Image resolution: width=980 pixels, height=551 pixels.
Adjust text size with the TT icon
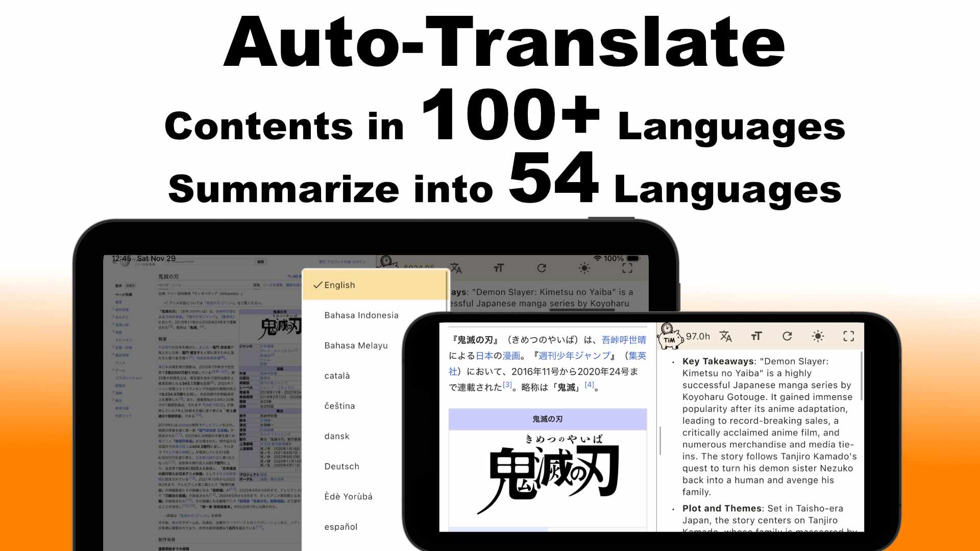click(756, 336)
